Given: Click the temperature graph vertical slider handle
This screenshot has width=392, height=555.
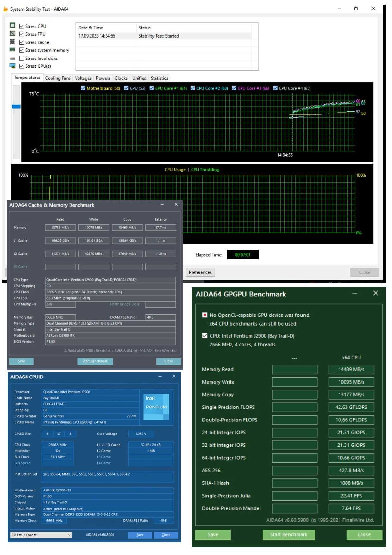Looking at the screenshot, I should tap(16, 107).
